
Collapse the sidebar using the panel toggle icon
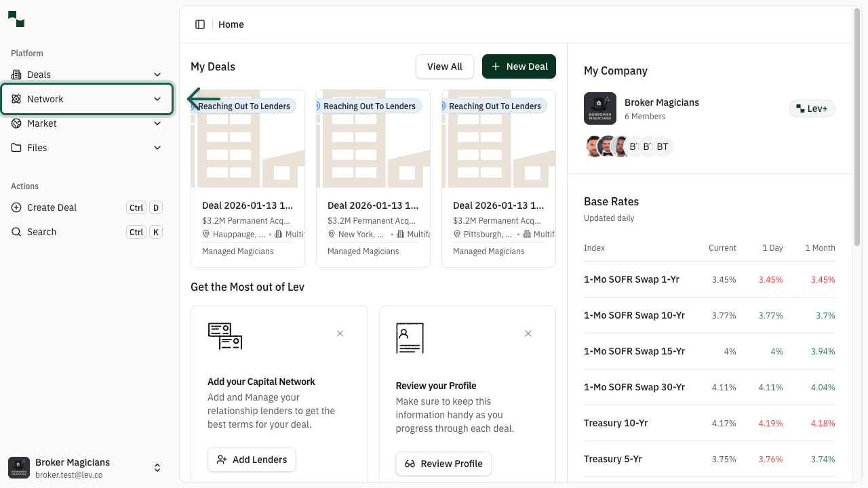pos(200,24)
